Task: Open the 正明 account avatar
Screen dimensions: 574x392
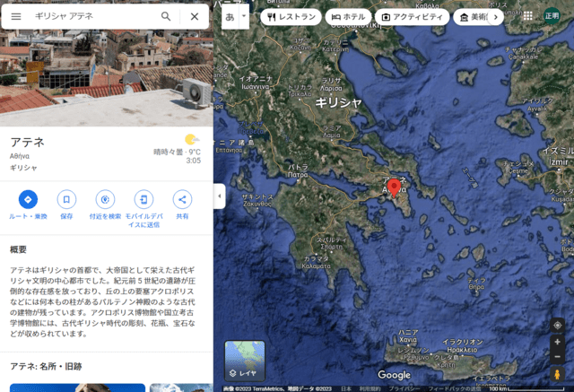Action: tap(552, 16)
